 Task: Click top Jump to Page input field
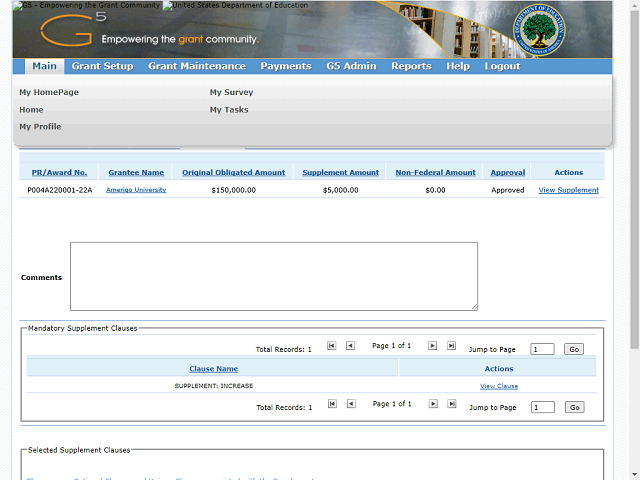point(542,349)
